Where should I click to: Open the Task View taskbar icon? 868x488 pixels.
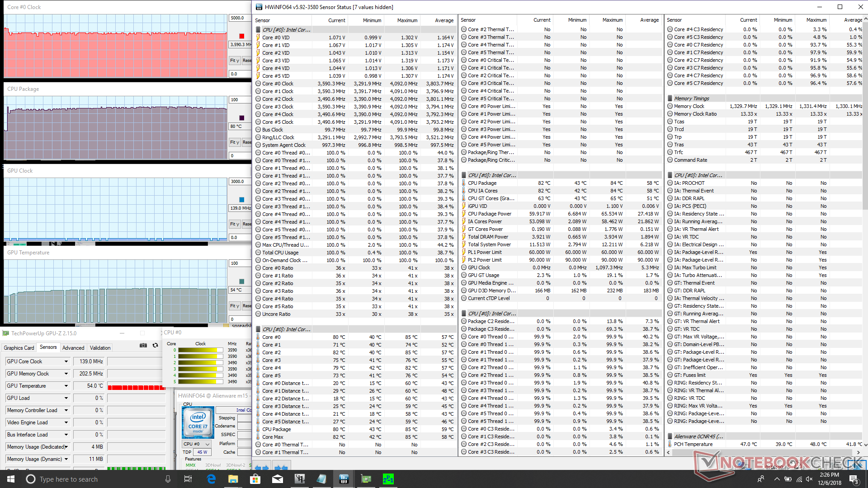(188, 479)
